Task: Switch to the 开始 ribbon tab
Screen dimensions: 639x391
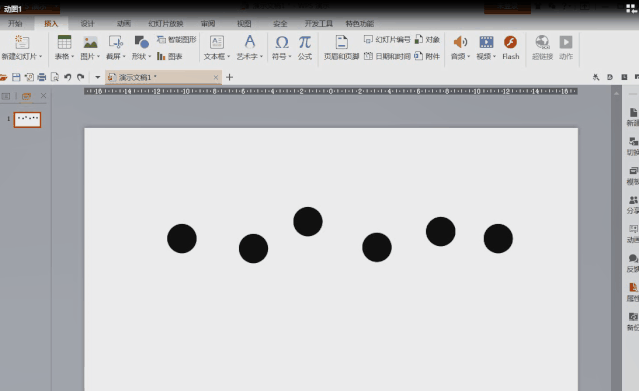Action: [15, 24]
